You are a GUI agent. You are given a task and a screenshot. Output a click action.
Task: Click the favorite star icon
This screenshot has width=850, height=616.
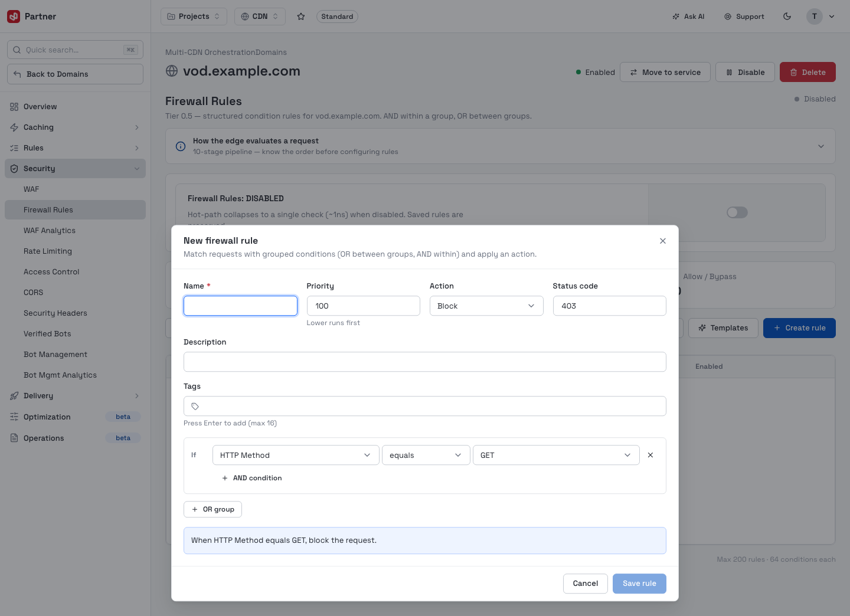click(301, 17)
